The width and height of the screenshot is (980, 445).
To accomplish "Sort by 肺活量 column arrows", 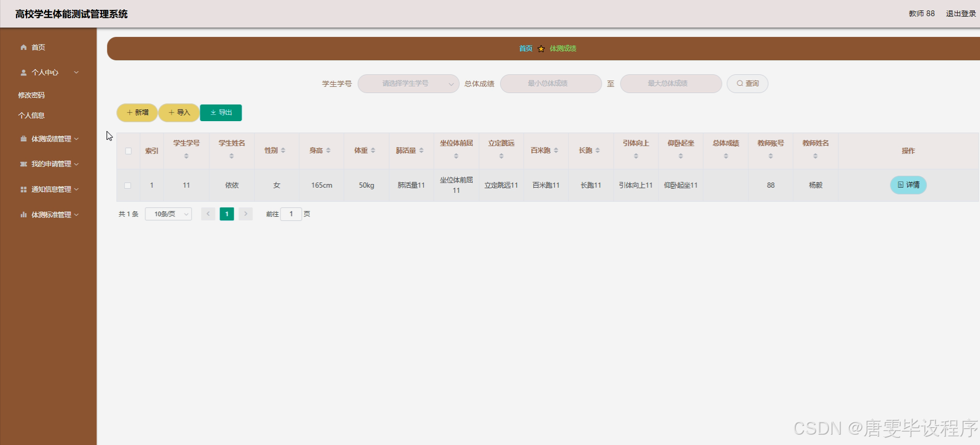I will 421,150.
